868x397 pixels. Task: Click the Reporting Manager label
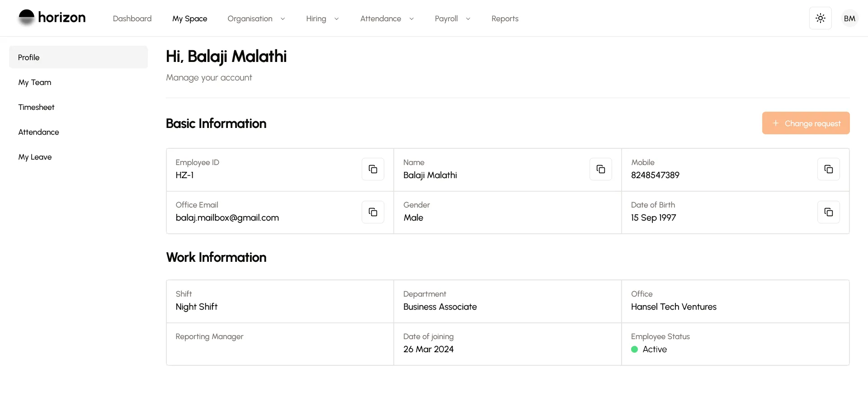coord(209,336)
